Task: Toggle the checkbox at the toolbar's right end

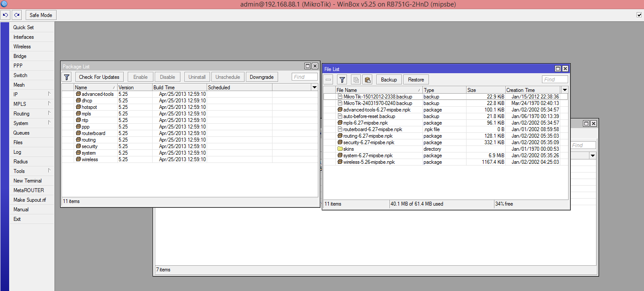Action: click(x=639, y=15)
